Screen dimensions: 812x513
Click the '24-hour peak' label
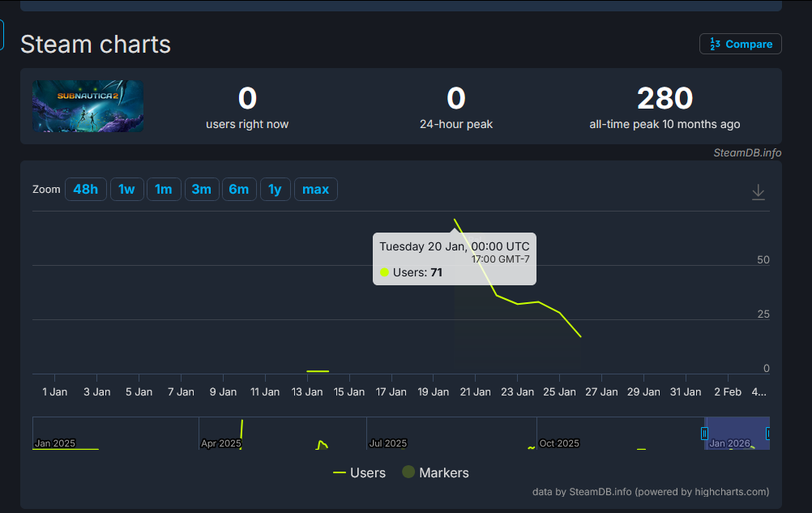456,124
